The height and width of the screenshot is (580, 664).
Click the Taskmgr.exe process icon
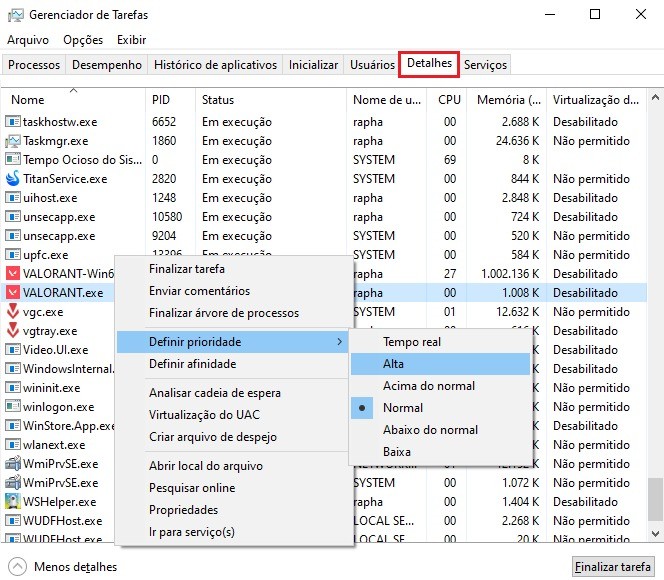(x=13, y=141)
